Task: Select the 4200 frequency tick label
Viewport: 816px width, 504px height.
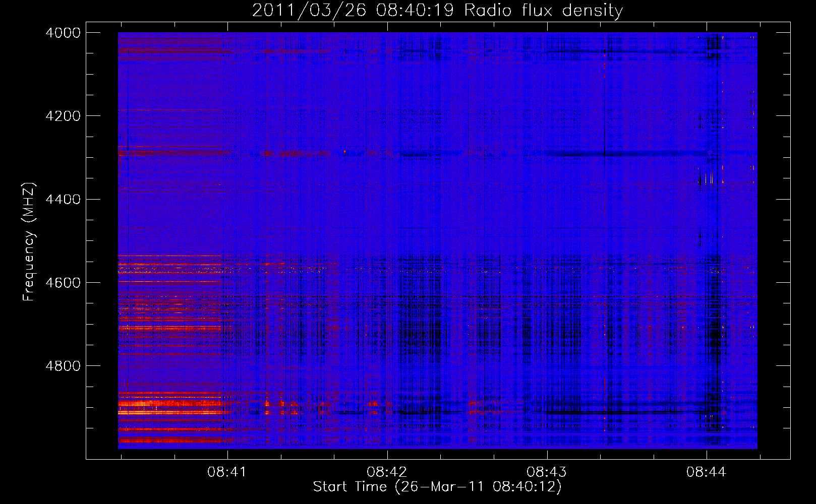Action: click(x=63, y=116)
